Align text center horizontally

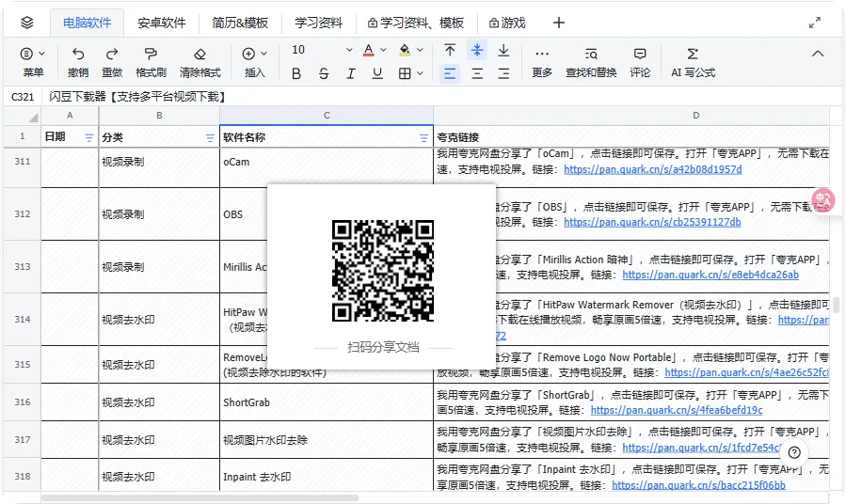coord(477,73)
